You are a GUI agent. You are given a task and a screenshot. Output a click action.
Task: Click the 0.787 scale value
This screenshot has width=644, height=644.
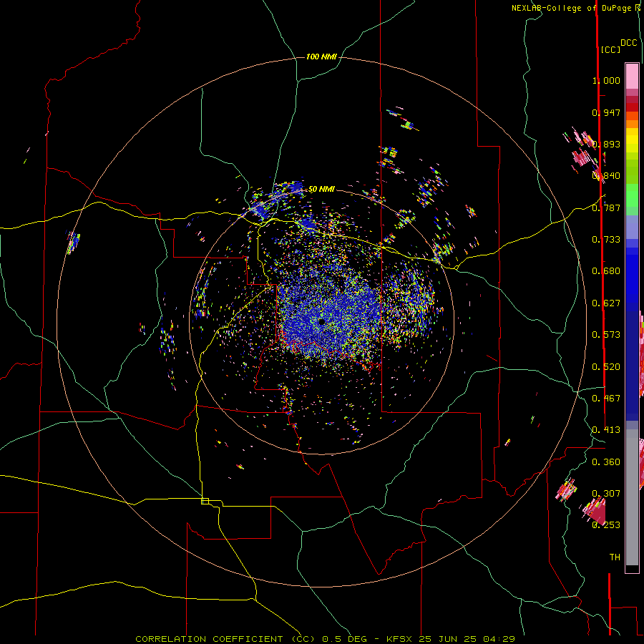pos(606,208)
